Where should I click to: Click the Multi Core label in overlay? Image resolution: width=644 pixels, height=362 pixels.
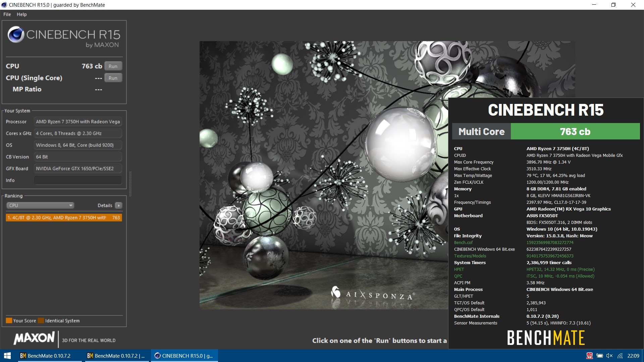pos(481,131)
